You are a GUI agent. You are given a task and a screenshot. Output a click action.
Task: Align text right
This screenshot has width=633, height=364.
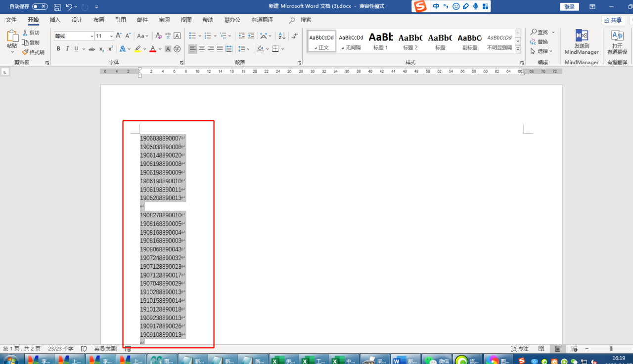pos(211,49)
